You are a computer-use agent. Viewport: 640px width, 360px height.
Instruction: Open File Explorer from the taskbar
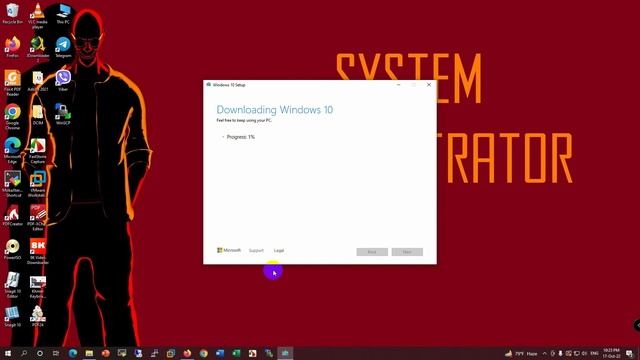click(x=89, y=353)
